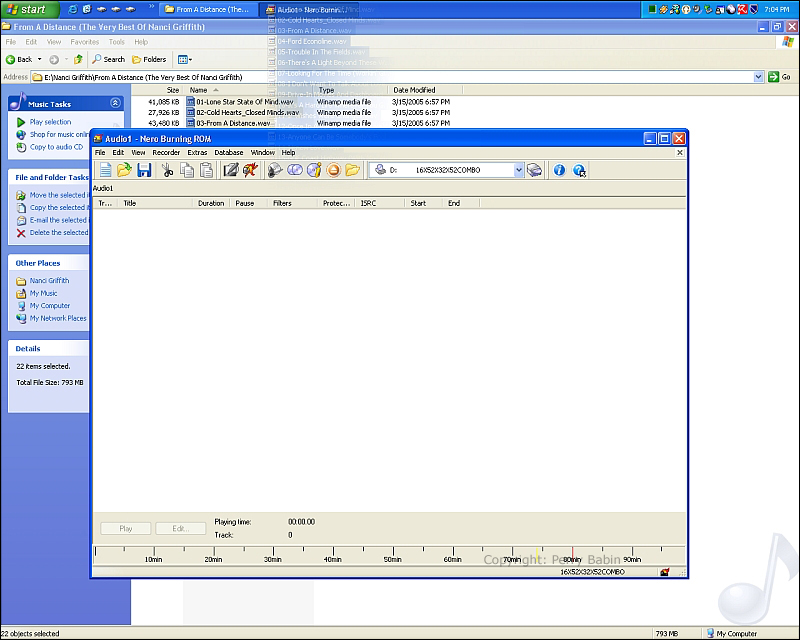Click Back button in Explorer window
This screenshot has width=800, height=640.
point(19,59)
